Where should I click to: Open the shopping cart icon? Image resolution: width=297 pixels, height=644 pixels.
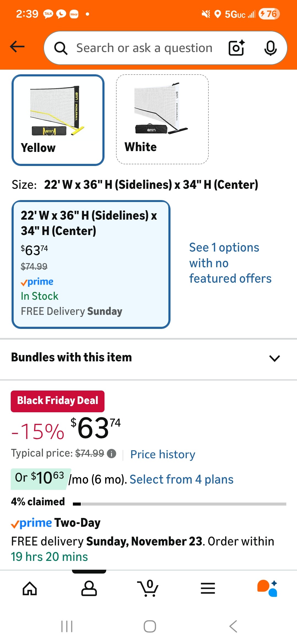pyautogui.click(x=148, y=588)
